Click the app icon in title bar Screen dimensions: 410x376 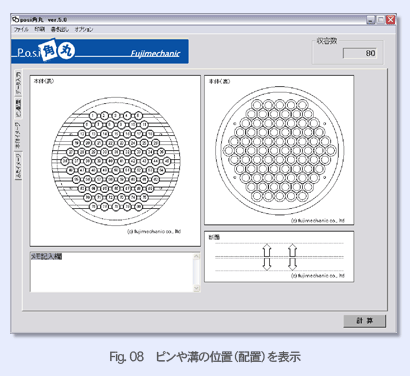(x=16, y=20)
